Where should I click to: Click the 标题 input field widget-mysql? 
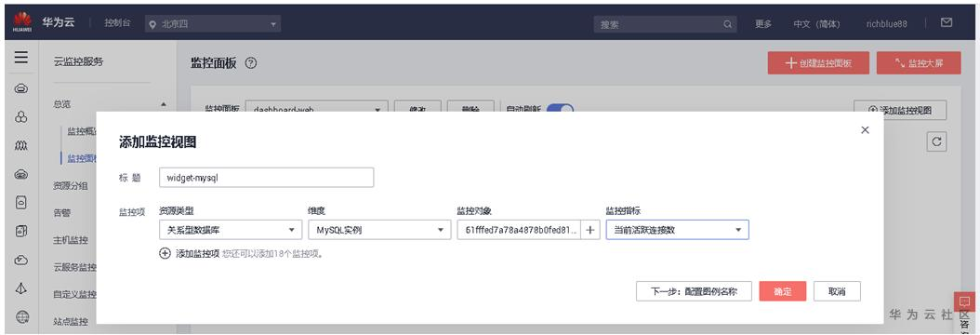tap(266, 177)
